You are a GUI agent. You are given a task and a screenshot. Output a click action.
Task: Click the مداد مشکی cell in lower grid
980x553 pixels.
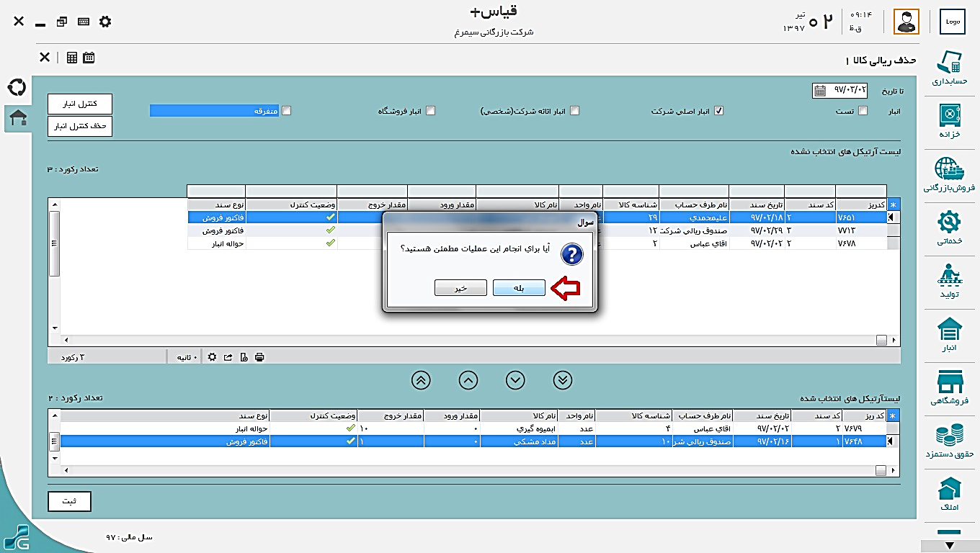click(x=518, y=441)
